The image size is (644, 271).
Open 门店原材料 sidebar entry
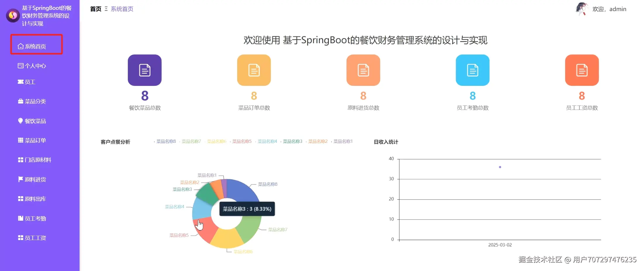[x=38, y=160]
